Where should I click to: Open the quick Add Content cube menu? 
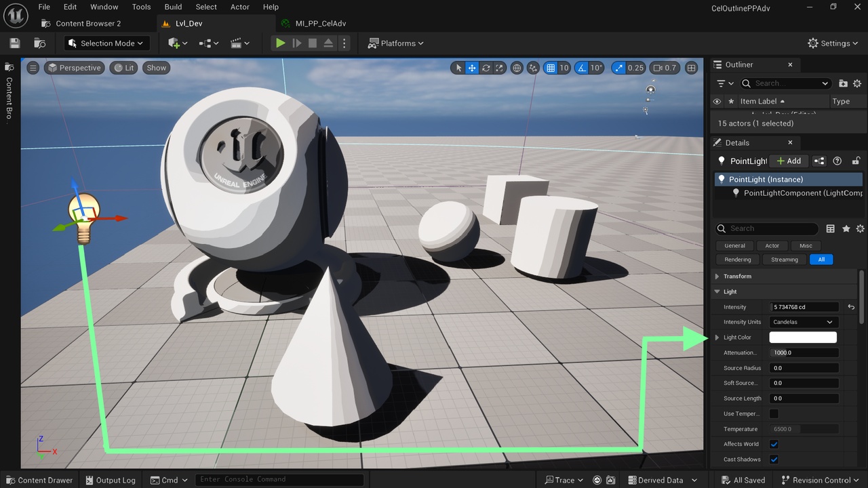coord(177,43)
